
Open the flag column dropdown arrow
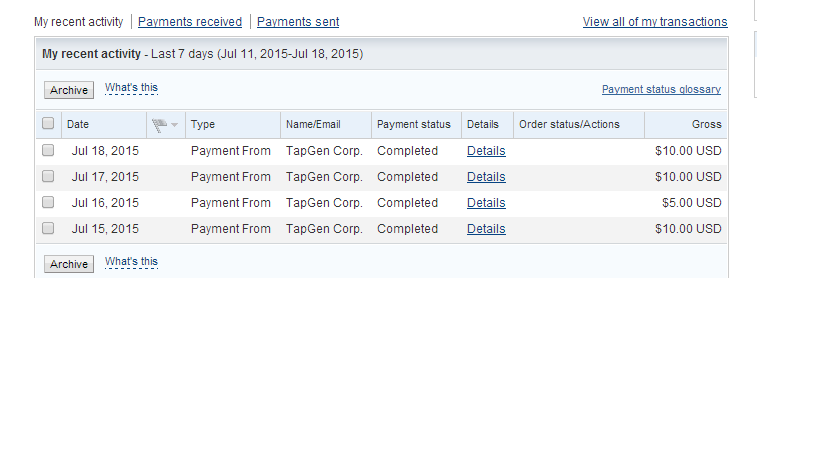[x=175, y=125]
